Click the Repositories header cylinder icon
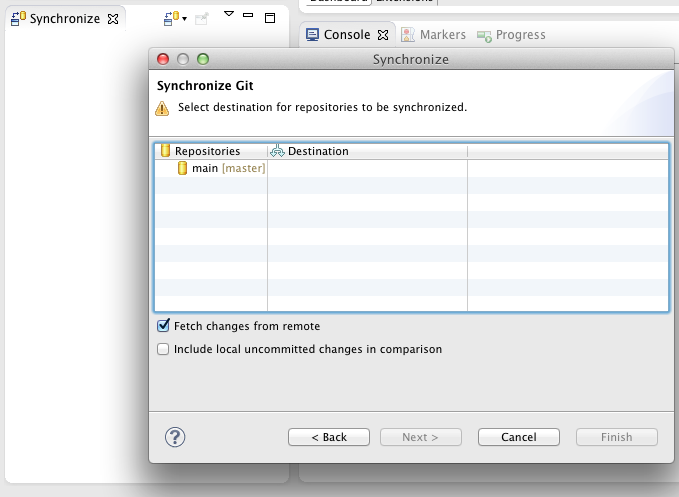Image resolution: width=679 pixels, height=497 pixels. point(165,151)
